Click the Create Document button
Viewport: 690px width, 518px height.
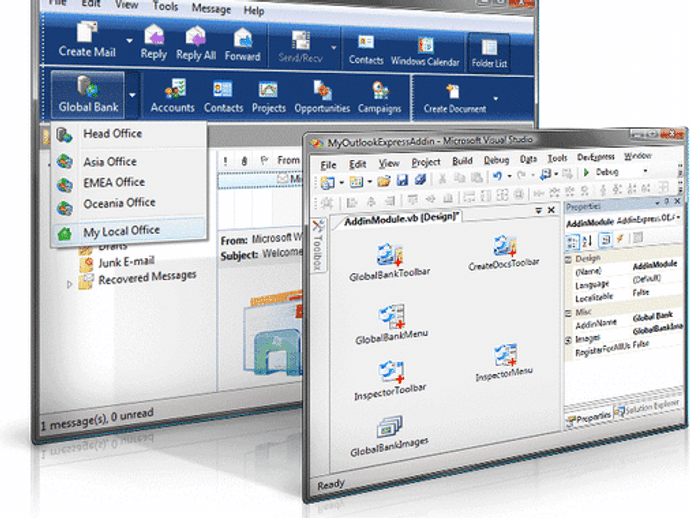(455, 99)
